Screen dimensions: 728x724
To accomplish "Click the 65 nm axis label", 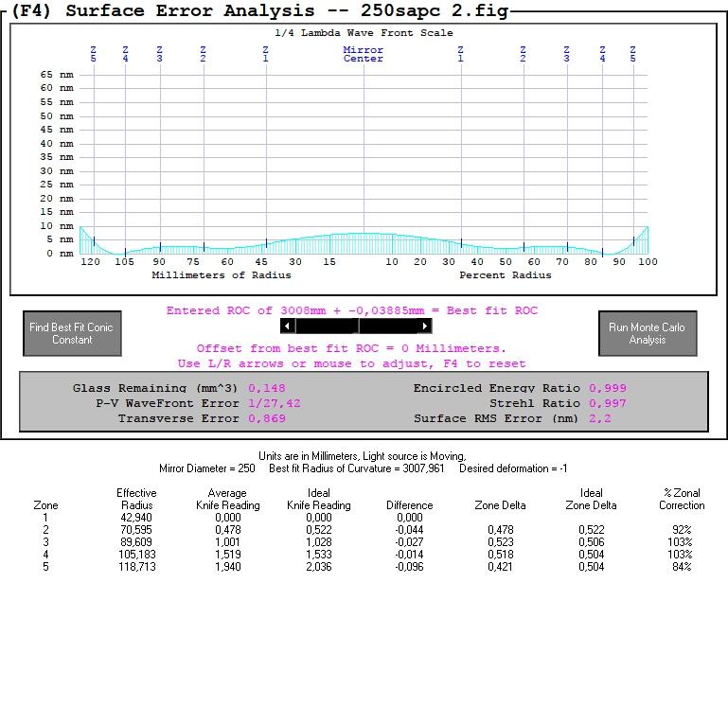I will point(57,74).
